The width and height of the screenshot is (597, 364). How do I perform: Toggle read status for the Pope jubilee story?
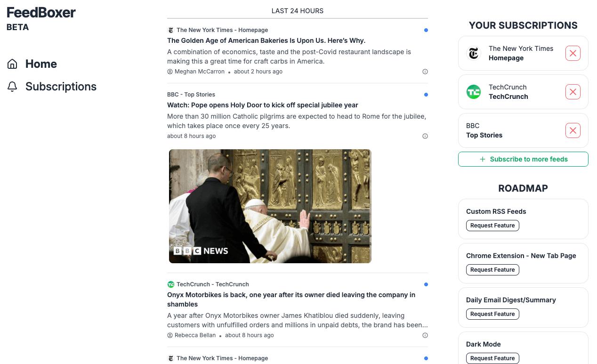(x=426, y=94)
